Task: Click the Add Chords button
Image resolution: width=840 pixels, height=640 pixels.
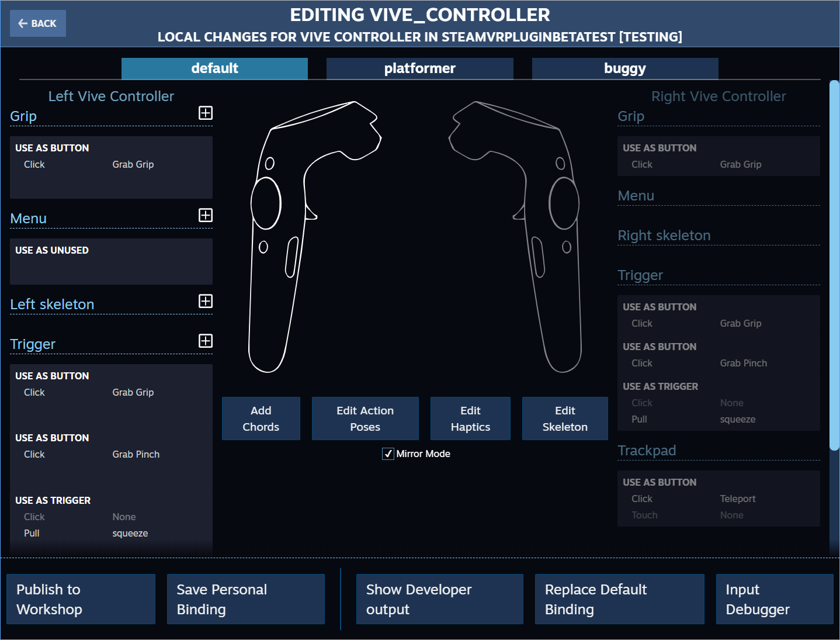Action: coord(261,418)
